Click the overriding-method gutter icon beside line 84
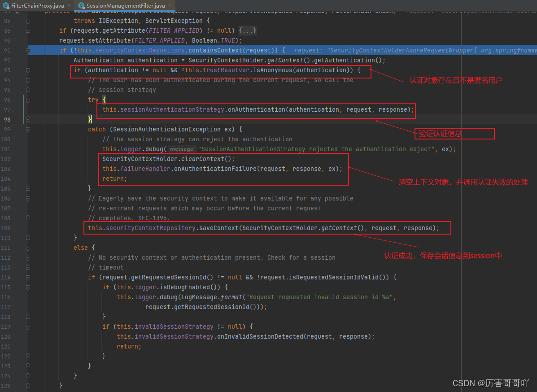The height and width of the screenshot is (392, 537). [17, 11]
